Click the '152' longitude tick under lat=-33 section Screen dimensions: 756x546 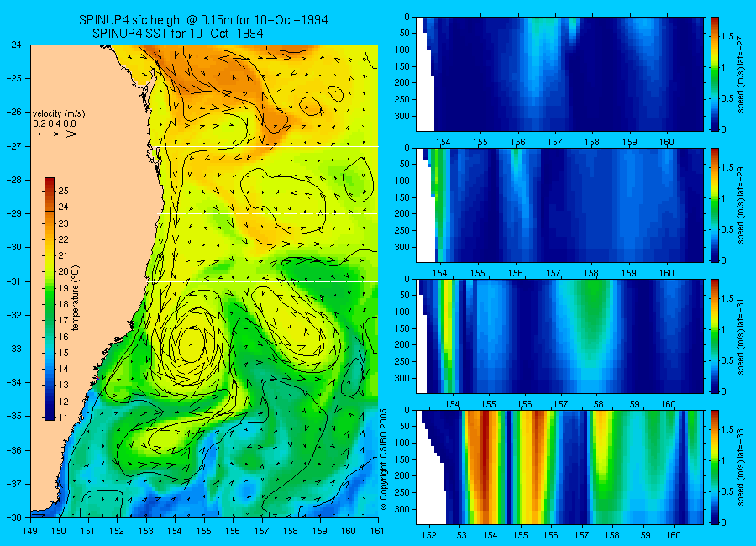coord(428,535)
